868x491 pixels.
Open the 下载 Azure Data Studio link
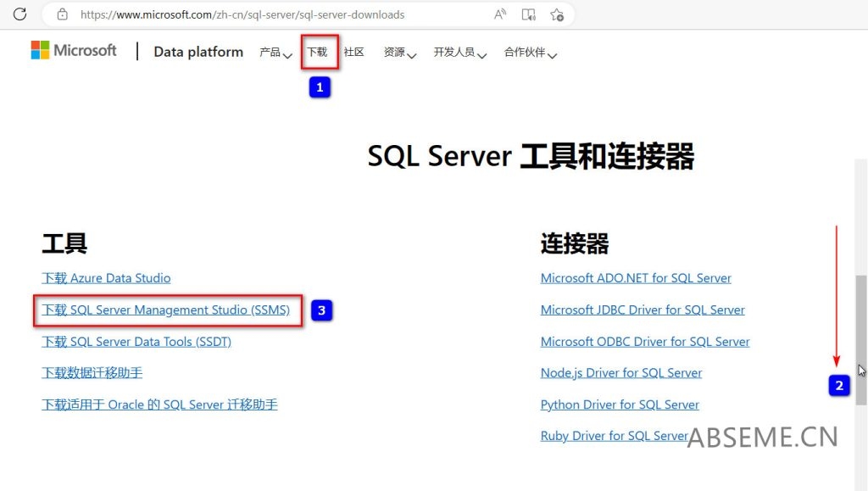[106, 277]
